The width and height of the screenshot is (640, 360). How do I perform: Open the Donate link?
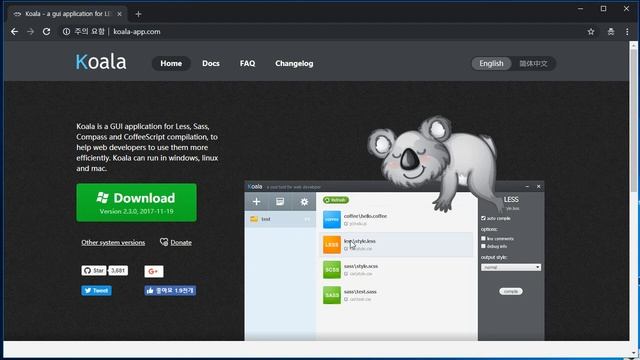tap(181, 242)
